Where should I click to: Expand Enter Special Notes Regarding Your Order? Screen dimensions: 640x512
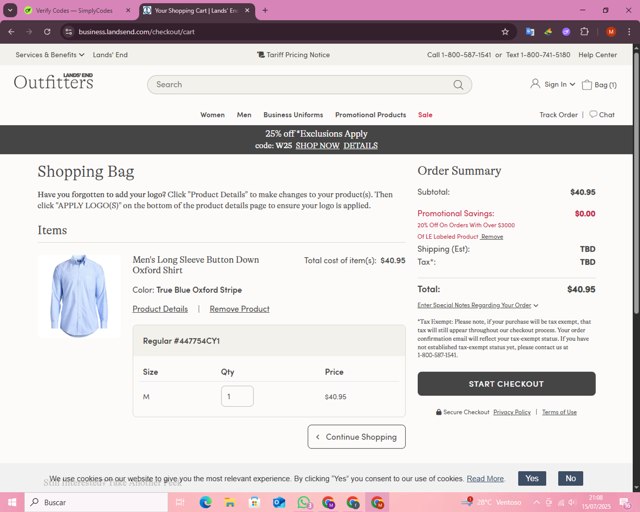(478, 305)
